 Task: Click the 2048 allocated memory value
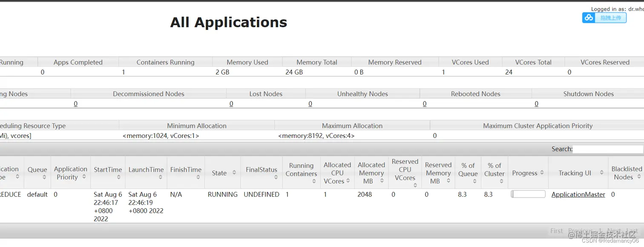pyautogui.click(x=365, y=194)
